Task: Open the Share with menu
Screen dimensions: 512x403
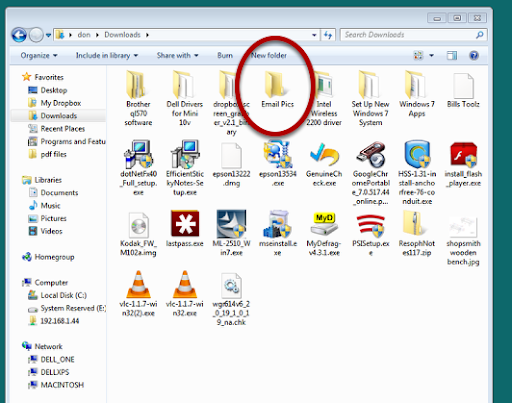Action: pyautogui.click(x=177, y=55)
